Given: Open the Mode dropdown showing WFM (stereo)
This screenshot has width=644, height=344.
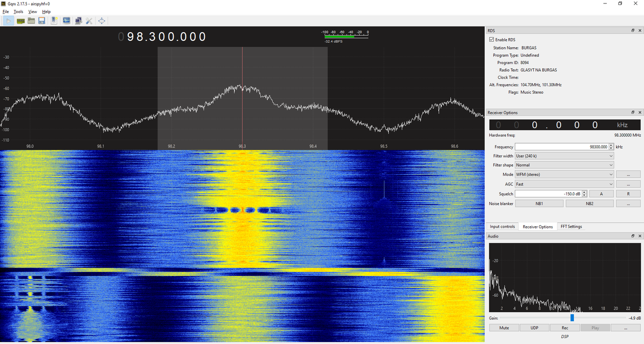Looking at the screenshot, I should (564, 174).
